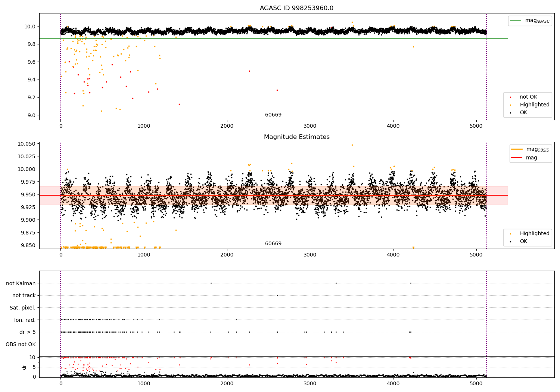Click the "10.025" y-axis tick label

pos(27,156)
